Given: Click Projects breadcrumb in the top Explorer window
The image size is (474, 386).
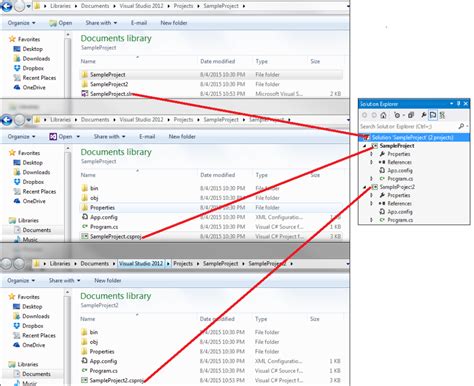Looking at the screenshot, I should [x=183, y=6].
